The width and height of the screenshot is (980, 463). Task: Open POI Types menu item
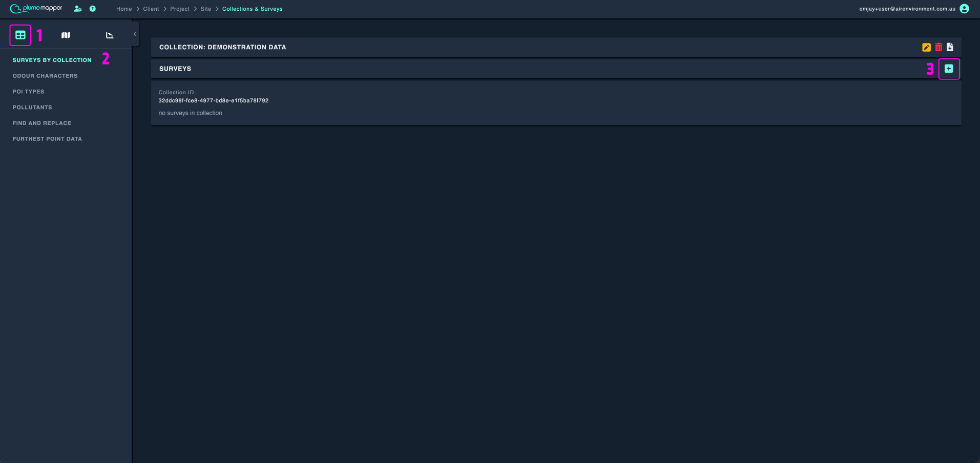point(29,92)
